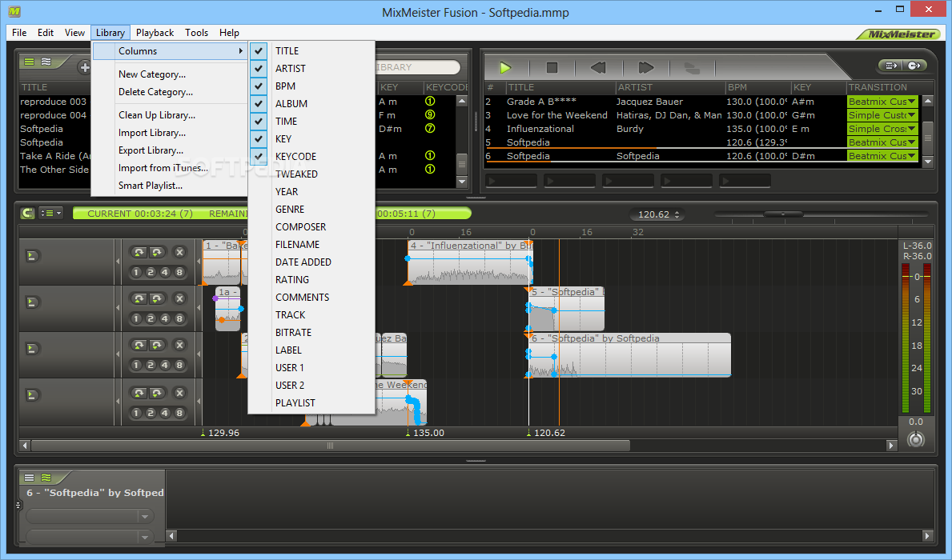Skip ahead with the fast-forward button
The image size is (952, 560).
(x=646, y=67)
